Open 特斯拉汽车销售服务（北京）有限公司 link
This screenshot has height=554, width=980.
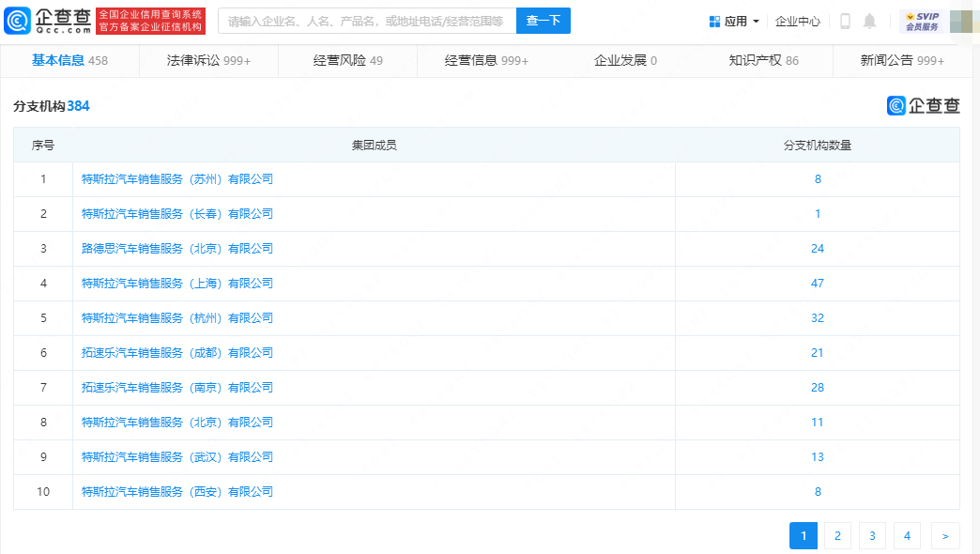(x=176, y=423)
